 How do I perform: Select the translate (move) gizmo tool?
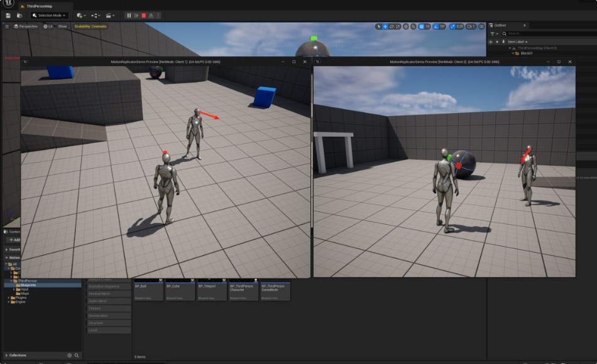point(385,26)
